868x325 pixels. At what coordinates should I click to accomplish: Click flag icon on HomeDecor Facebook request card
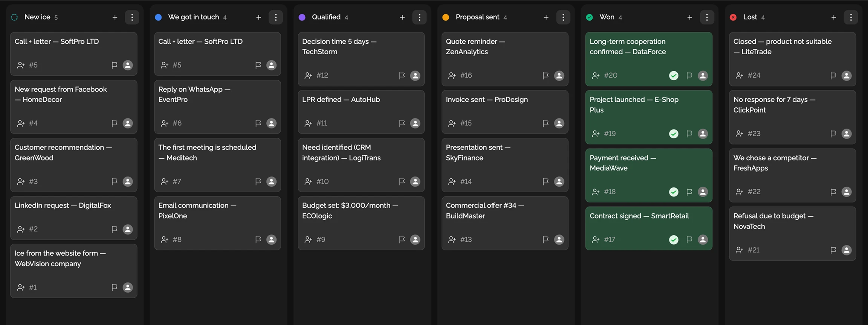pos(114,123)
